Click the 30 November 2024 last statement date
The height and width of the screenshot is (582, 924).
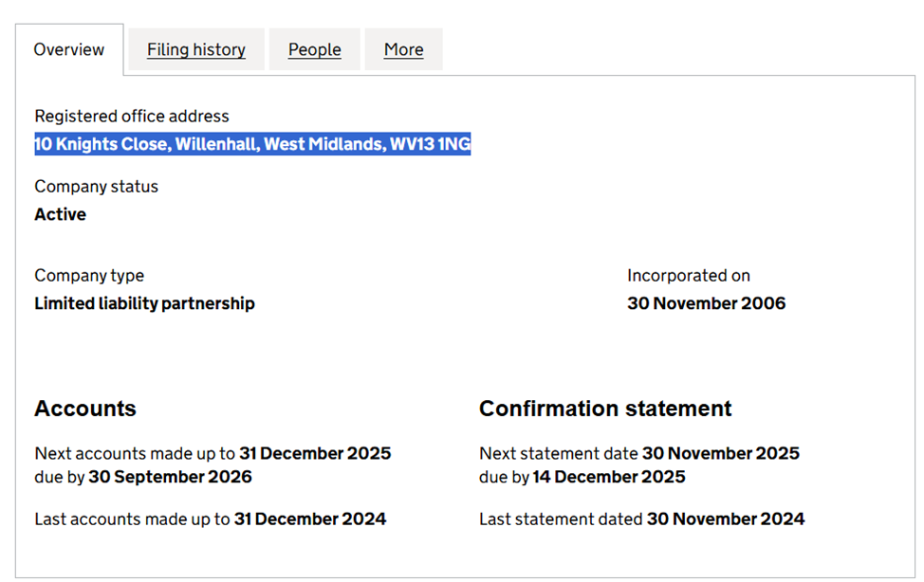coord(725,518)
